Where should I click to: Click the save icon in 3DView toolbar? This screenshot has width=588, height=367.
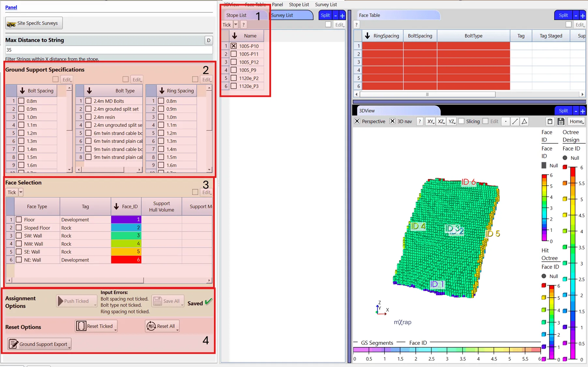[x=561, y=121]
